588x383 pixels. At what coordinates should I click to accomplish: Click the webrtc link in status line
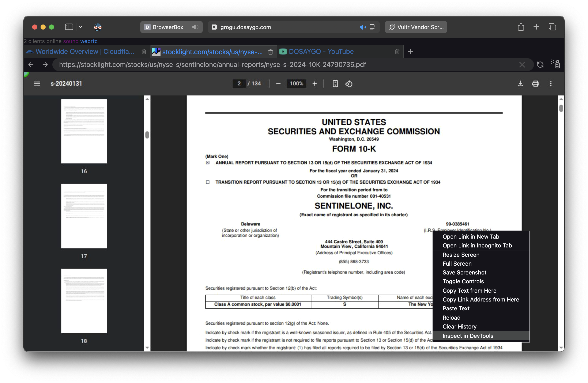(x=89, y=41)
